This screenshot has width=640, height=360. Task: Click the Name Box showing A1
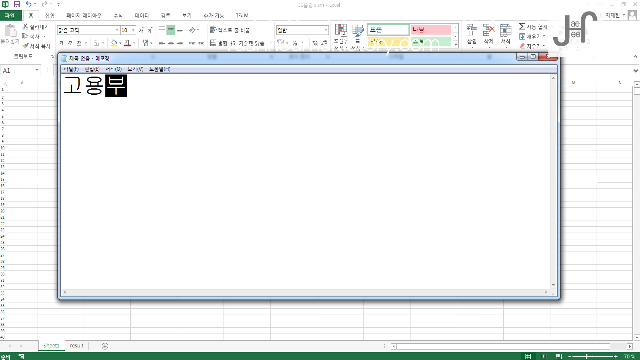pos(17,71)
